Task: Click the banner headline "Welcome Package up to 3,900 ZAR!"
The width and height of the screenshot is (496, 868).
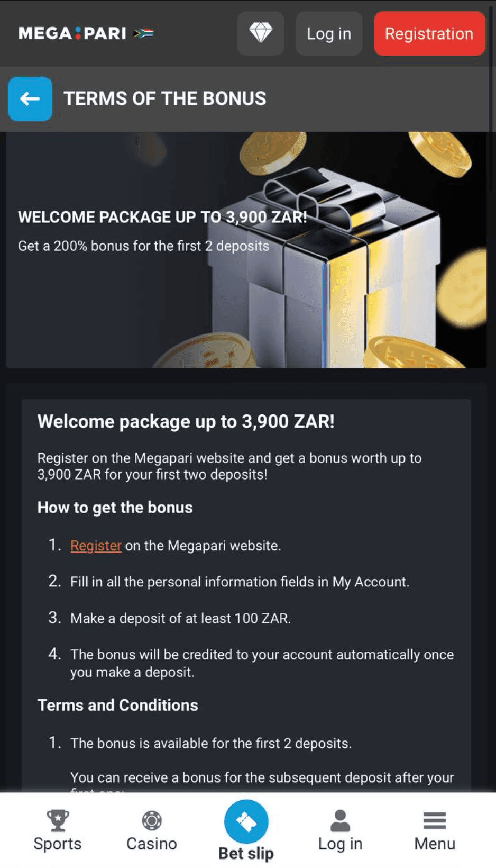Action: (x=162, y=217)
